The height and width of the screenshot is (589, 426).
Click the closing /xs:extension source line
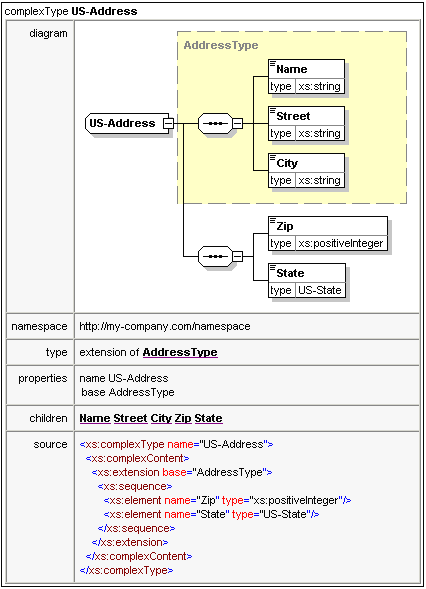point(130,542)
